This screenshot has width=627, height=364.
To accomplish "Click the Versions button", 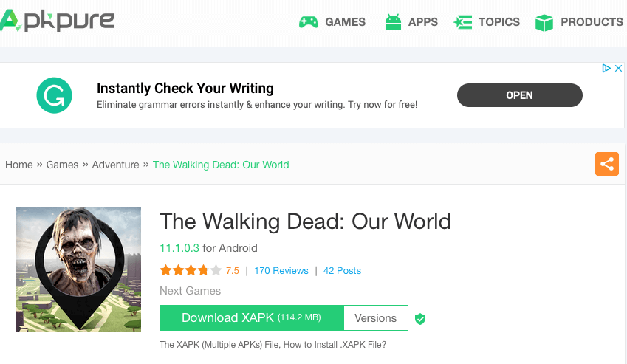I will tap(376, 318).
